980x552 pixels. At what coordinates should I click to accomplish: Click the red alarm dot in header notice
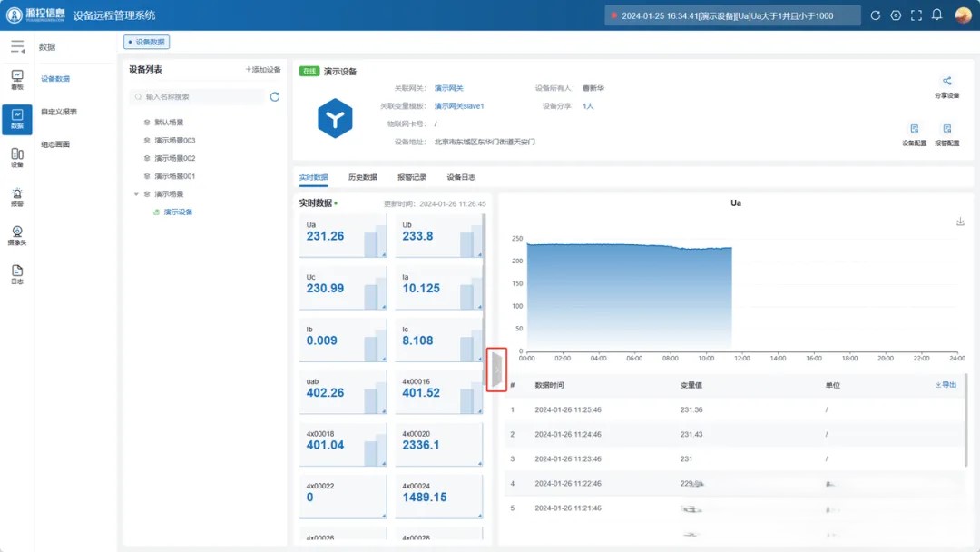click(x=613, y=15)
